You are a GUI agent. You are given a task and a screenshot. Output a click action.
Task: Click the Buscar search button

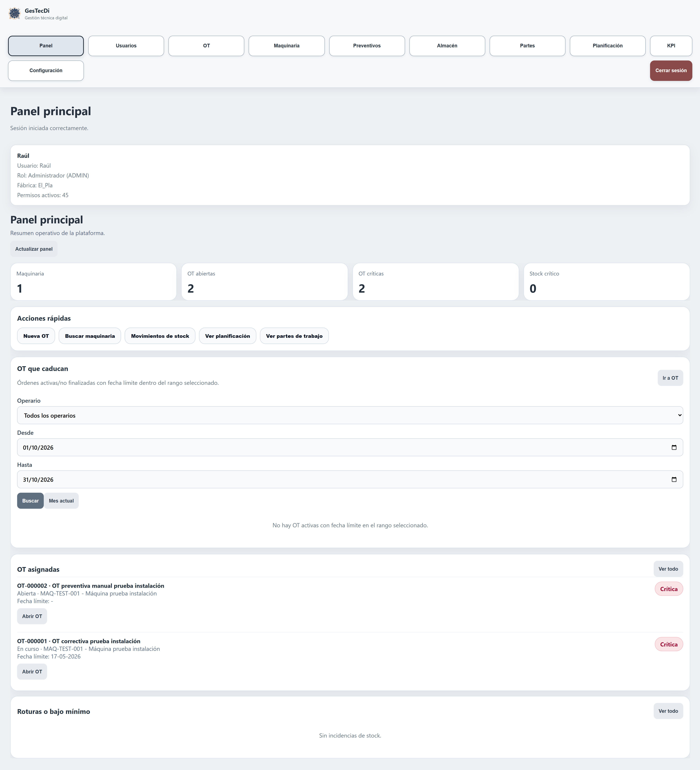(30, 501)
